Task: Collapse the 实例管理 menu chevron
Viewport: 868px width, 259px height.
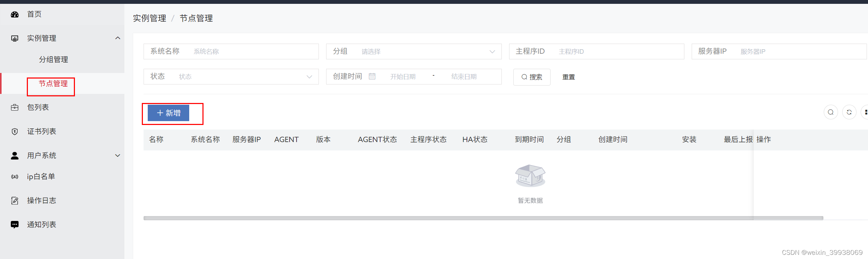Action: [118, 38]
